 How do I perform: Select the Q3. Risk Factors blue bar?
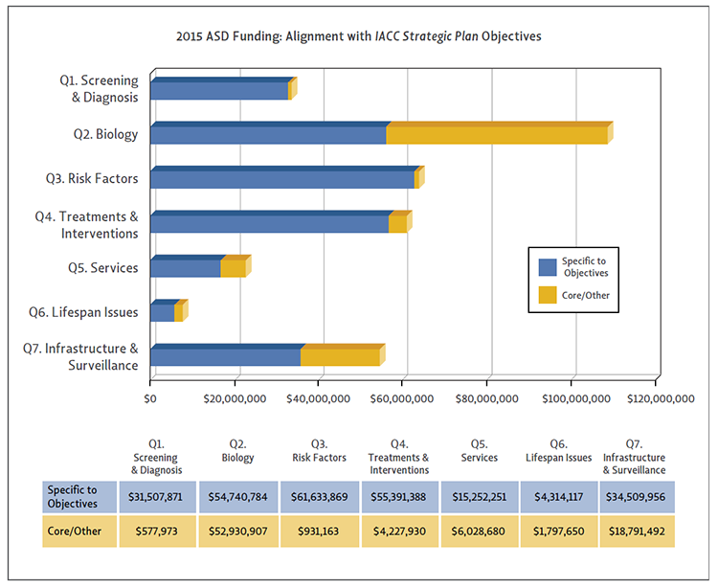[282, 179]
